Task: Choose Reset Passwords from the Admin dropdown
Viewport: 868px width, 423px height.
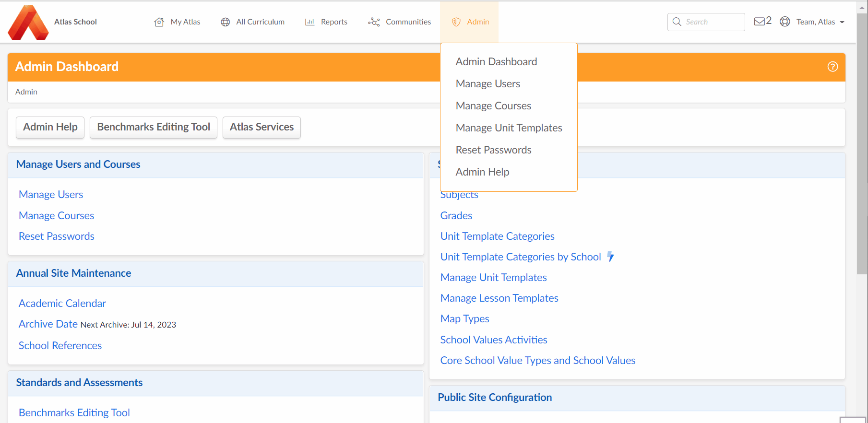Action: point(493,150)
